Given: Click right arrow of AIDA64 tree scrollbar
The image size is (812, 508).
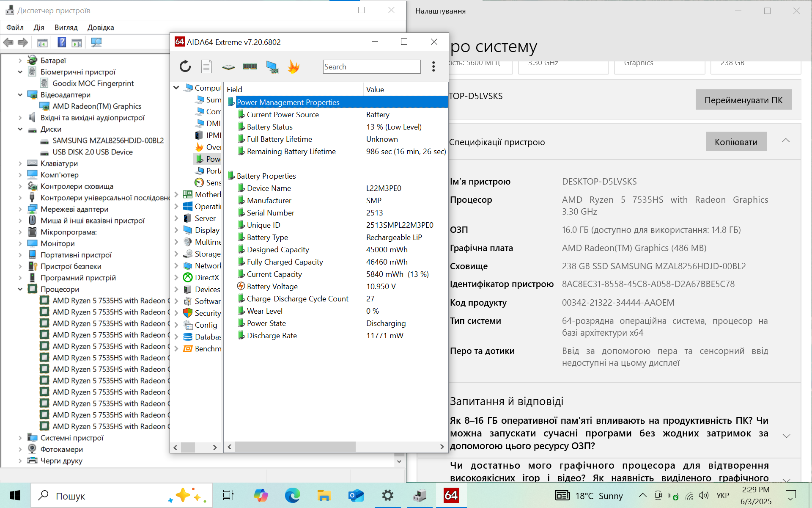Looking at the screenshot, I should tap(215, 447).
